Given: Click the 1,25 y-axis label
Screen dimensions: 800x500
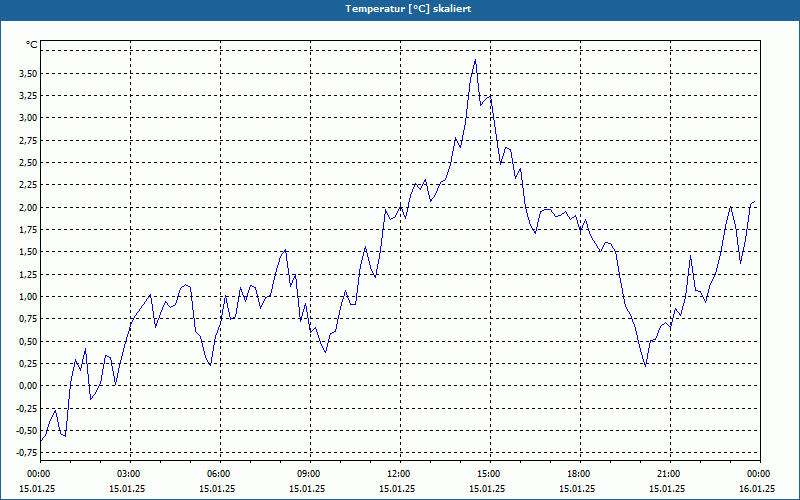Looking at the screenshot, I should click(x=28, y=274).
